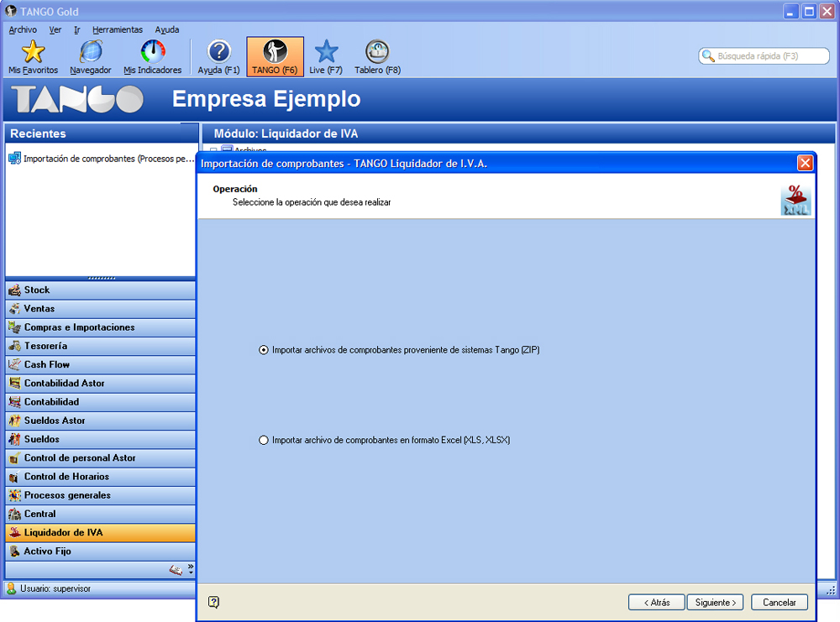The width and height of the screenshot is (840, 622).
Task: Expand the sidebar overflow chevron
Action: point(191,569)
